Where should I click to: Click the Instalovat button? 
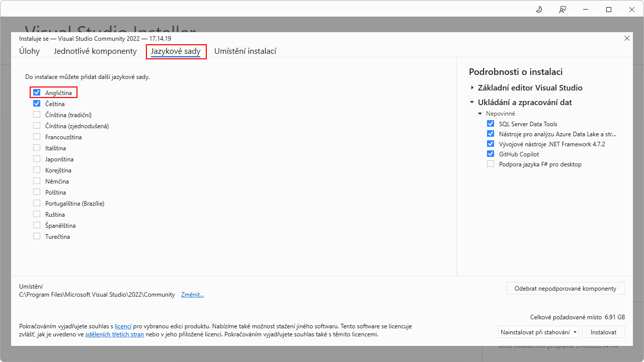603,332
